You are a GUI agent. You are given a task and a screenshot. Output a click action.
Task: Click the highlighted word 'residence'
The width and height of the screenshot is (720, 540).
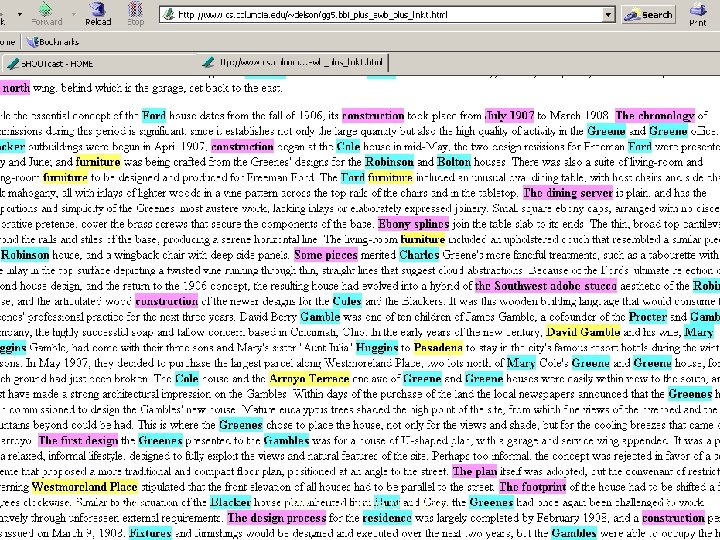(387, 518)
